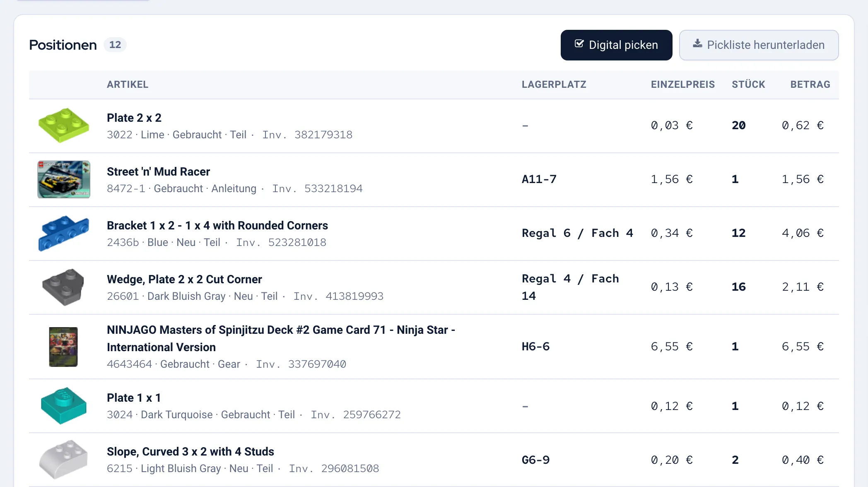
Task: Click the EINZELPREIS column header
Action: (683, 84)
